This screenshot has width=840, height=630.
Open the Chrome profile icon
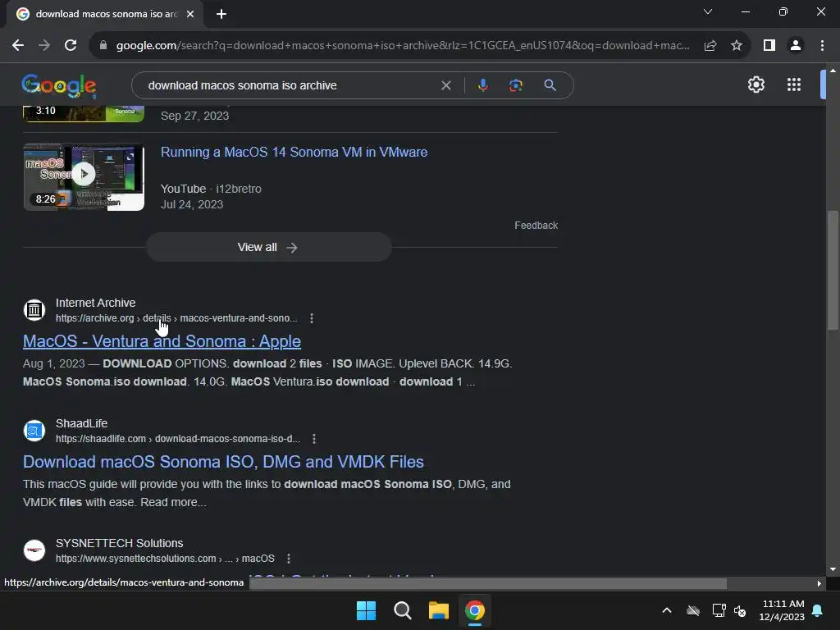(796, 46)
